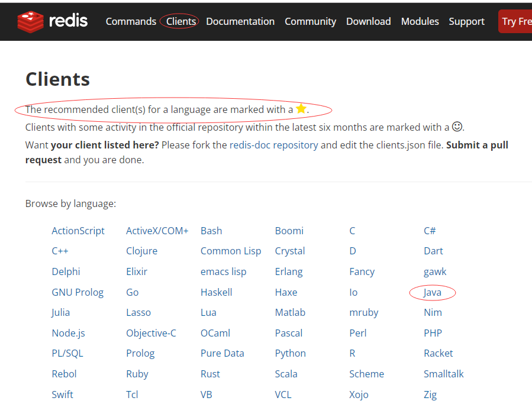Image resolution: width=532 pixels, height=417 pixels.
Task: Select Pure Data clients
Action: [x=223, y=354]
